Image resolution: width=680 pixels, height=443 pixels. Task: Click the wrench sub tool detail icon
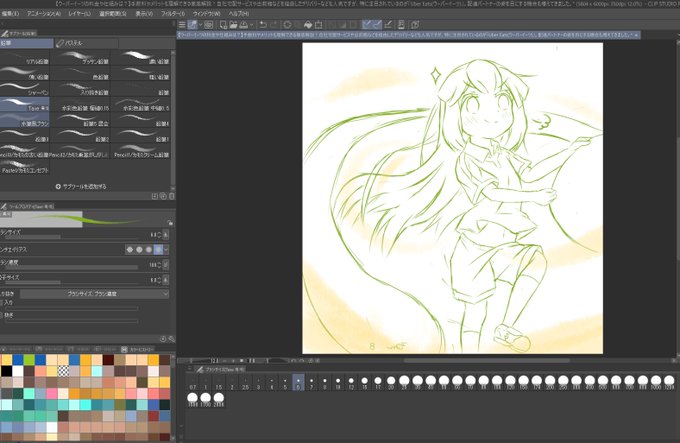coord(172,339)
